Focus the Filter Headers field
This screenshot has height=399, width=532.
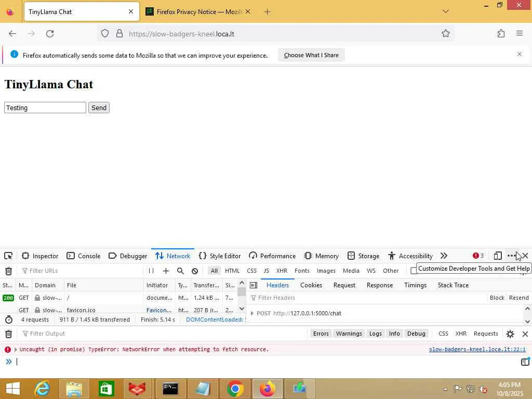[367, 298]
